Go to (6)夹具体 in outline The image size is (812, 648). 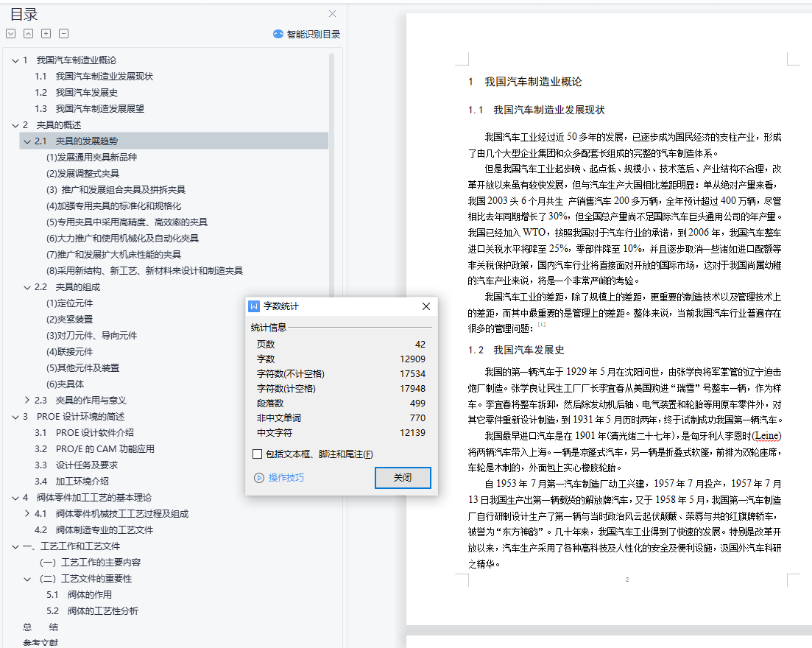[x=65, y=384]
